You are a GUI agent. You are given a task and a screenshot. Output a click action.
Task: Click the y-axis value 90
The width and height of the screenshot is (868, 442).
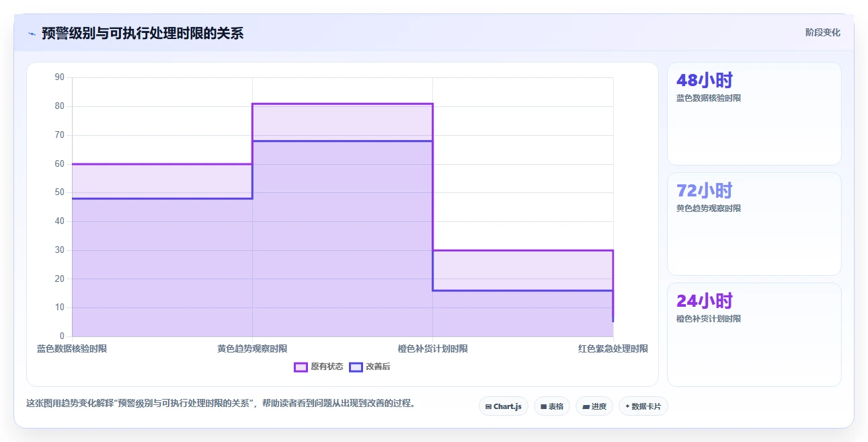click(x=59, y=77)
